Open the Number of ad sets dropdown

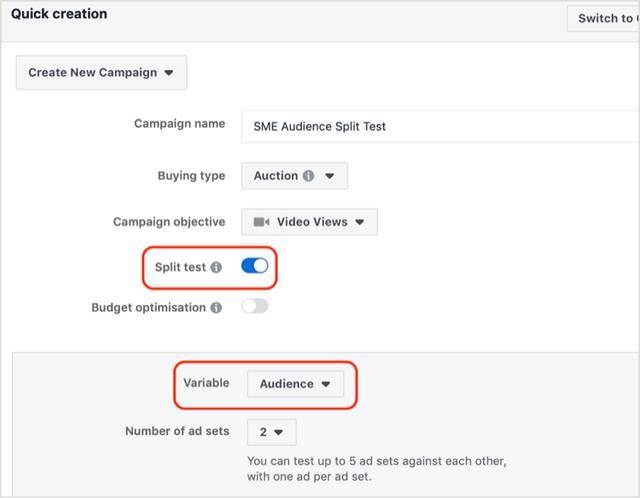tap(271, 432)
